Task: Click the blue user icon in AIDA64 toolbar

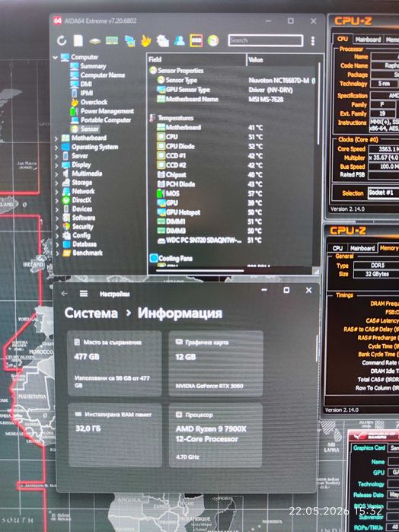Action: (180, 40)
